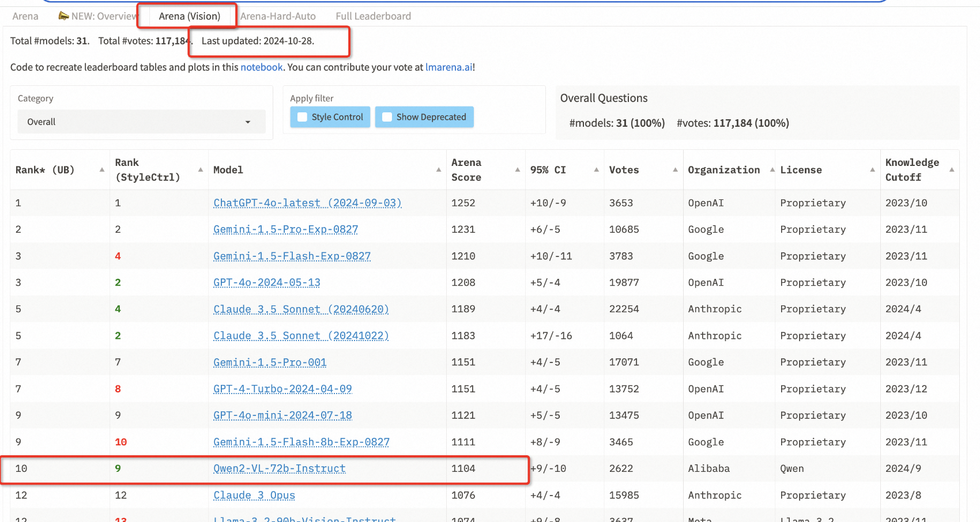Screen dimensions: 980x522
Task: Select the 'Last updated: 2024-10-28.' text
Action: click(x=258, y=41)
